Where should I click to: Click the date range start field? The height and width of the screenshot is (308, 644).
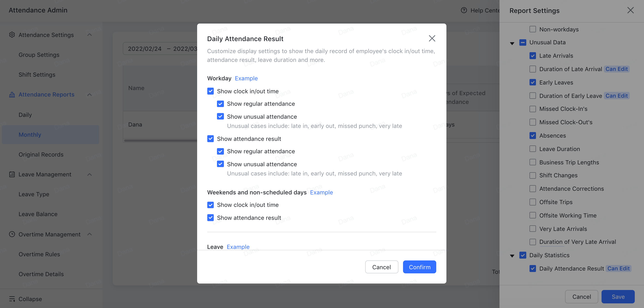[144, 48]
